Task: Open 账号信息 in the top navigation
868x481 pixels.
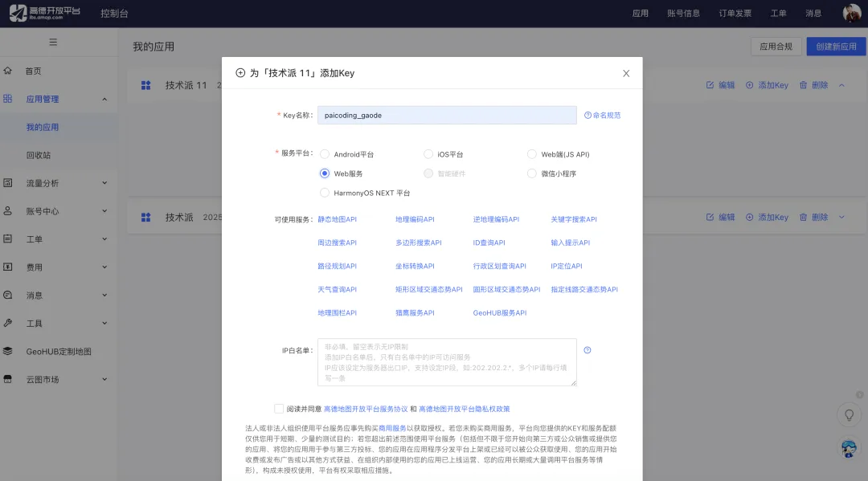Action: [x=684, y=14]
